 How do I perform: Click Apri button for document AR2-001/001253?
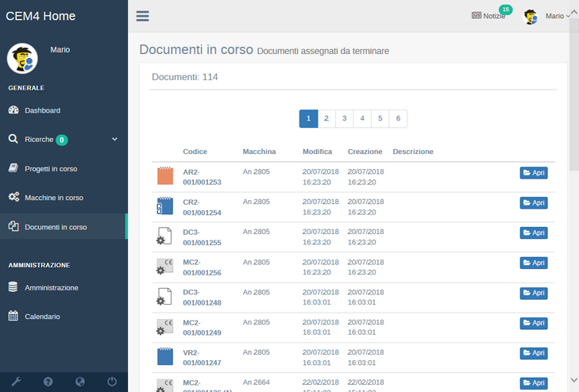pos(534,173)
